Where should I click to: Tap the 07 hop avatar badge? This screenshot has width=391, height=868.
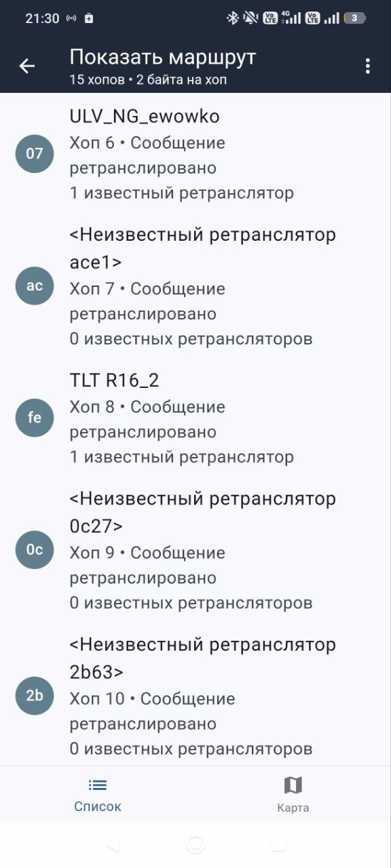(35, 154)
